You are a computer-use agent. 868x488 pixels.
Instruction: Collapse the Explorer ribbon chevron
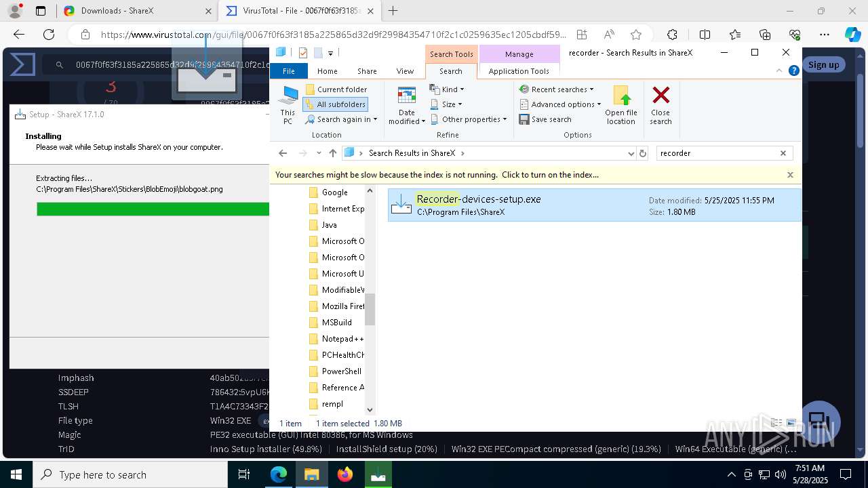tap(779, 70)
